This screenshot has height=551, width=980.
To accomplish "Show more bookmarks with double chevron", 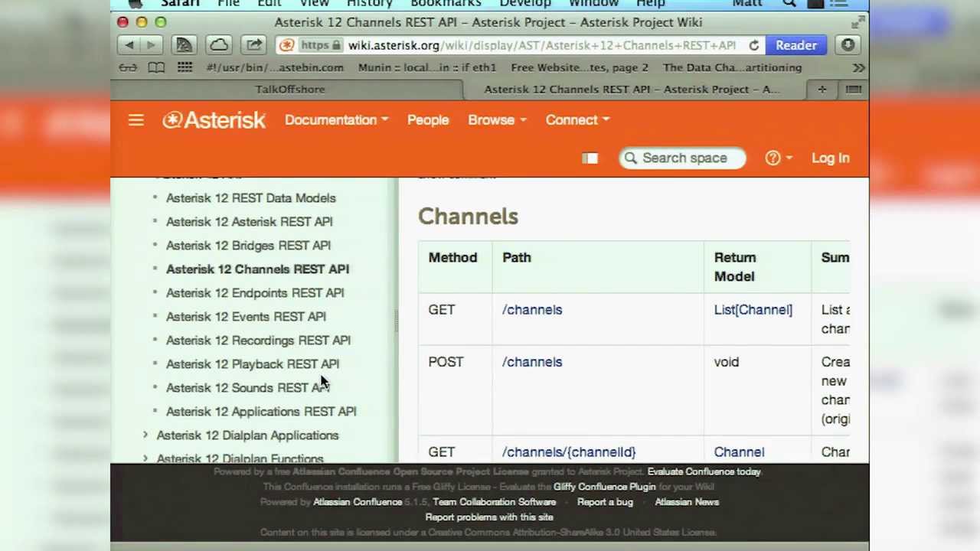I will point(859,67).
